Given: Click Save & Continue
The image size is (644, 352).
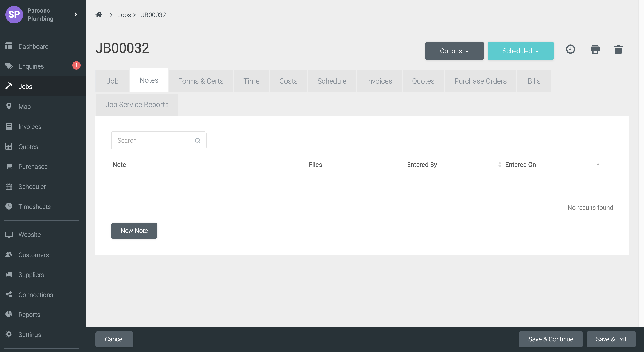Looking at the screenshot, I should (551, 339).
